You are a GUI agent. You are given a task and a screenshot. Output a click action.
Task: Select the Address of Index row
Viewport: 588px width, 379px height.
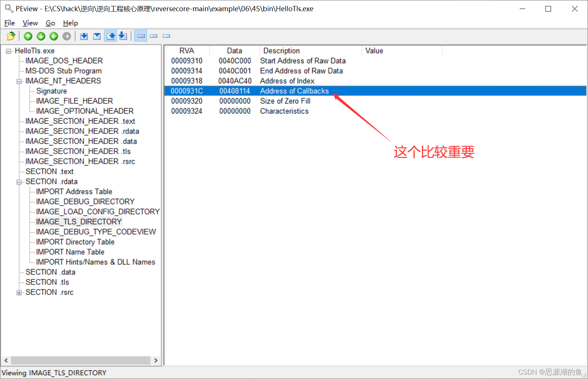pyautogui.click(x=375, y=81)
